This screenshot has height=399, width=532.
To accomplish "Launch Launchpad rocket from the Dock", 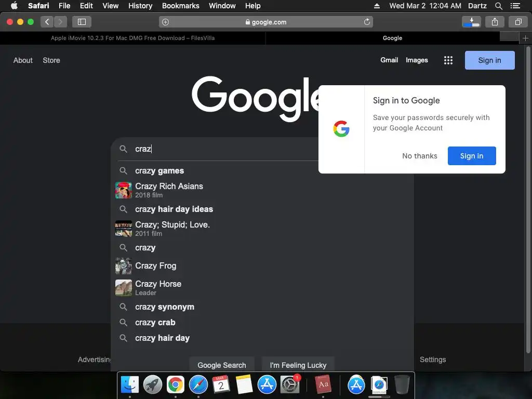I will 153,384.
